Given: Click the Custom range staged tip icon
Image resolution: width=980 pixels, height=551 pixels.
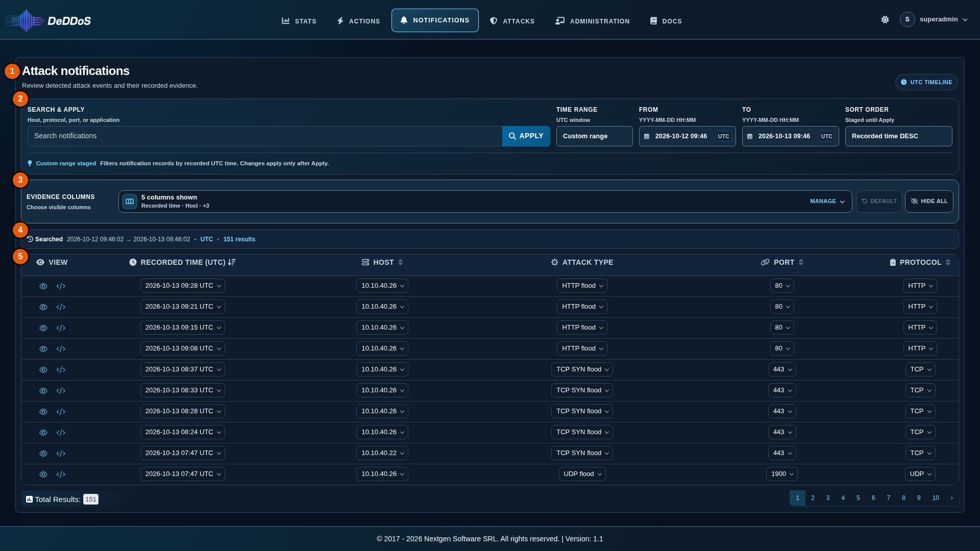Looking at the screenshot, I should tap(30, 163).
